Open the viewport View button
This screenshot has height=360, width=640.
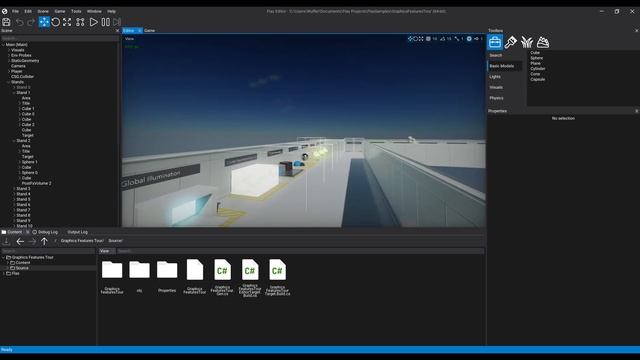(x=129, y=39)
